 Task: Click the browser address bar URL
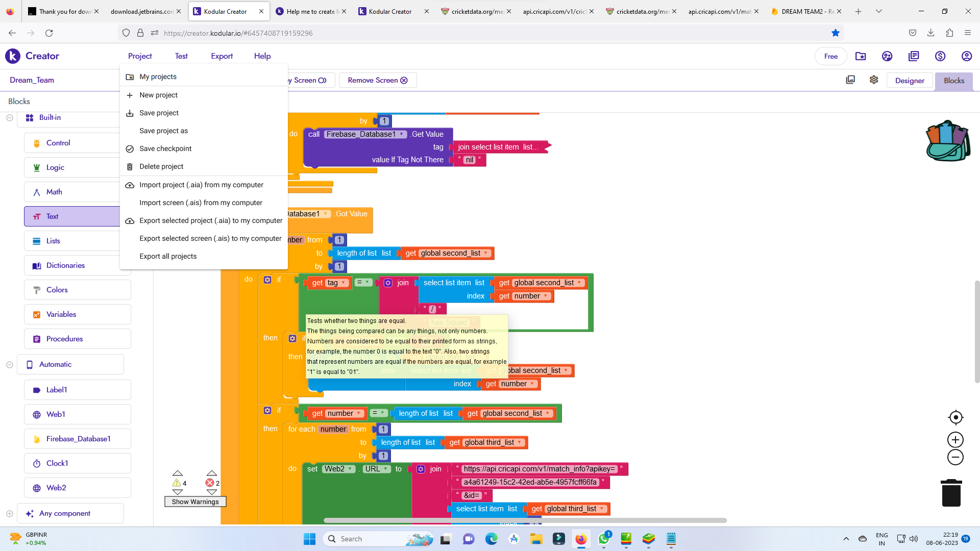[238, 33]
